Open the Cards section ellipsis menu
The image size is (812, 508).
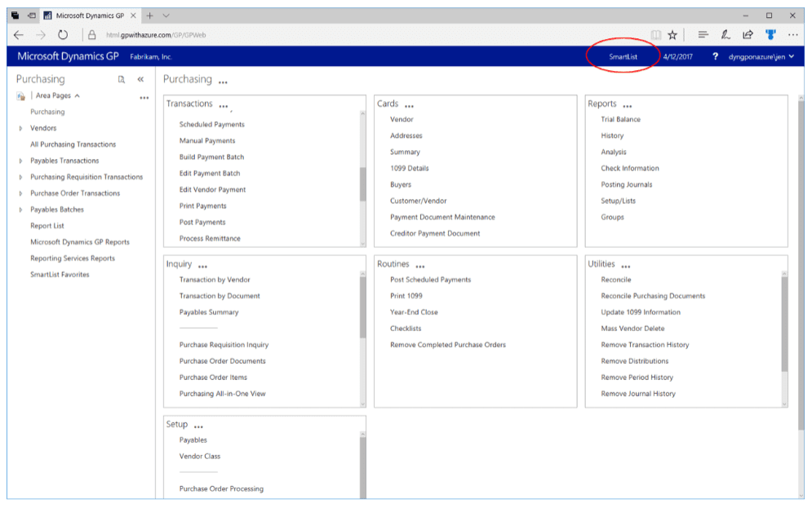tap(409, 107)
